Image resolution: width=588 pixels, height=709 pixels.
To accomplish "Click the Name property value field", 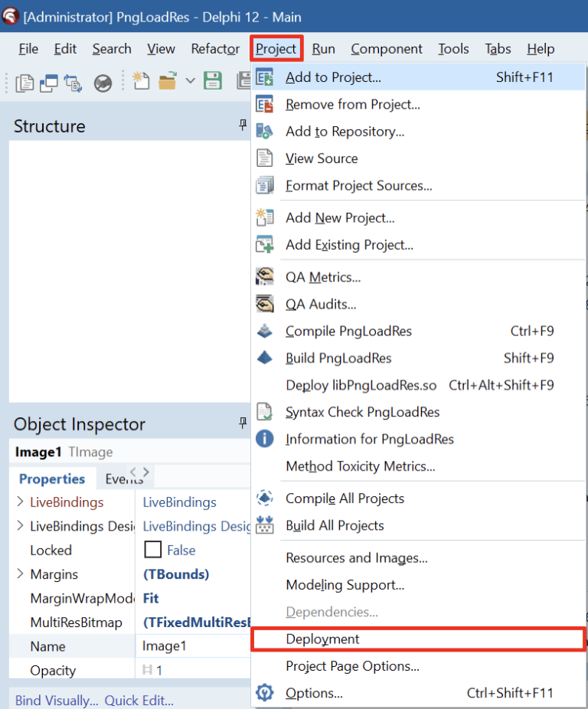I will (191, 646).
